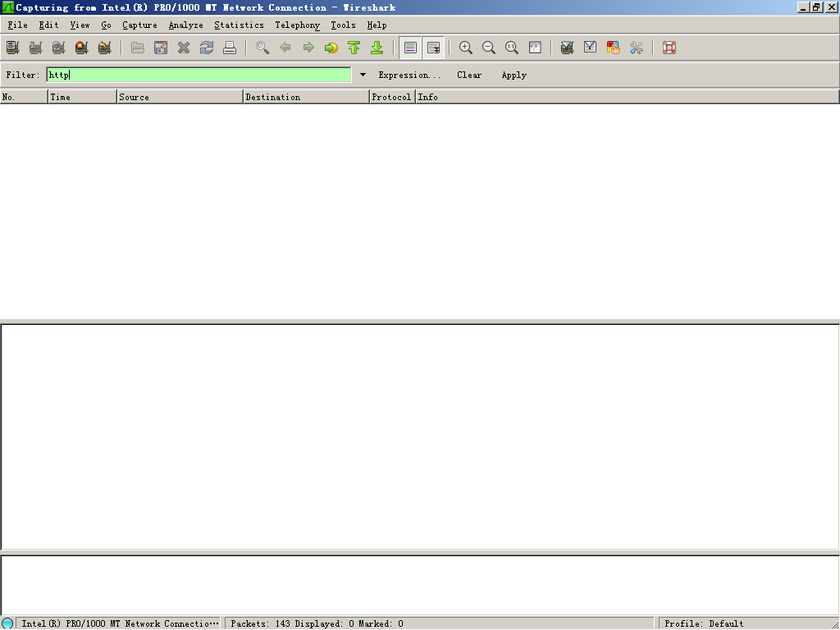Restore down the Wireshark window
This screenshot has width=840, height=630.
pyautogui.click(x=816, y=7)
